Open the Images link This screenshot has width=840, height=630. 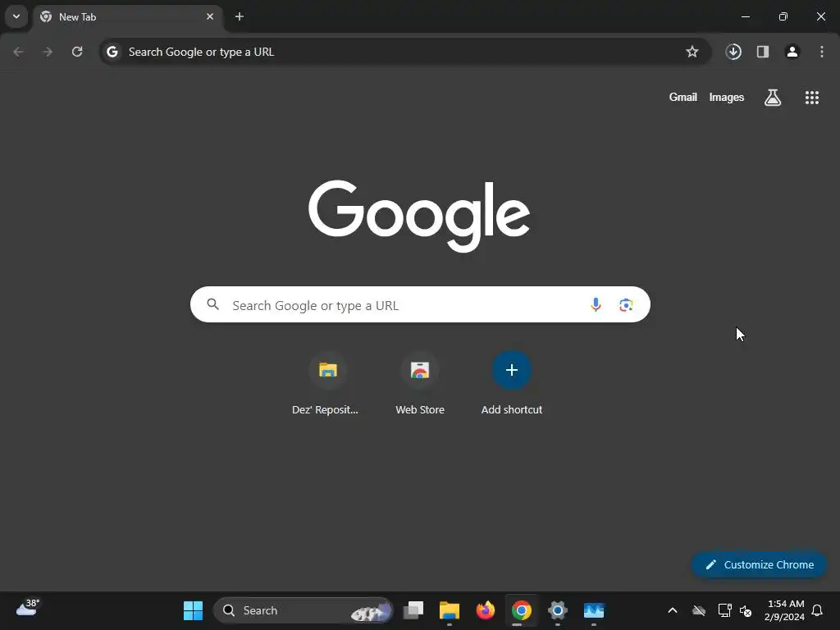coord(727,97)
